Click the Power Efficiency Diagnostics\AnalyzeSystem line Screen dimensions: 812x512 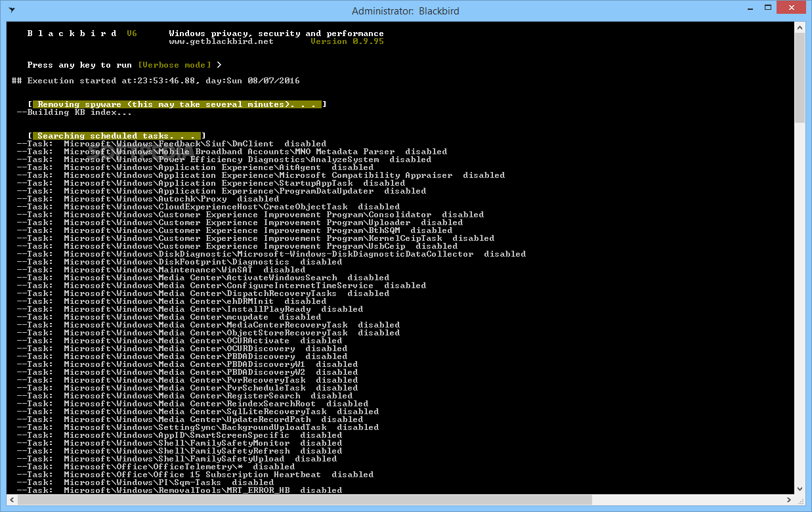[224, 160]
